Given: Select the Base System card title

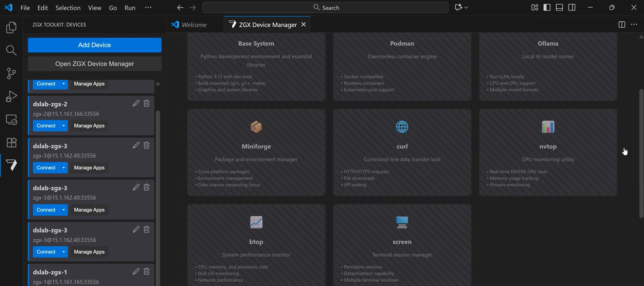Looking at the screenshot, I should [x=256, y=43].
